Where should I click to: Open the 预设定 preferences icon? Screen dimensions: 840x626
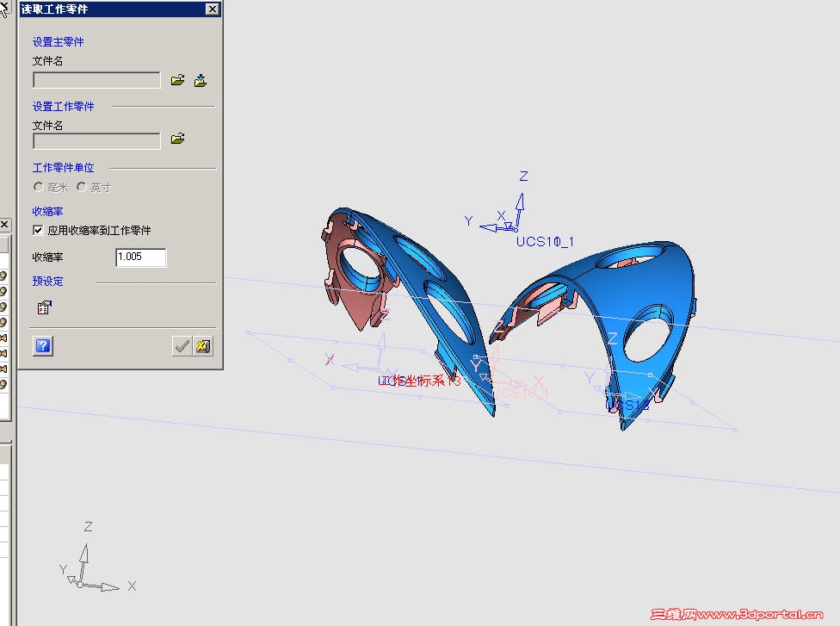point(45,307)
